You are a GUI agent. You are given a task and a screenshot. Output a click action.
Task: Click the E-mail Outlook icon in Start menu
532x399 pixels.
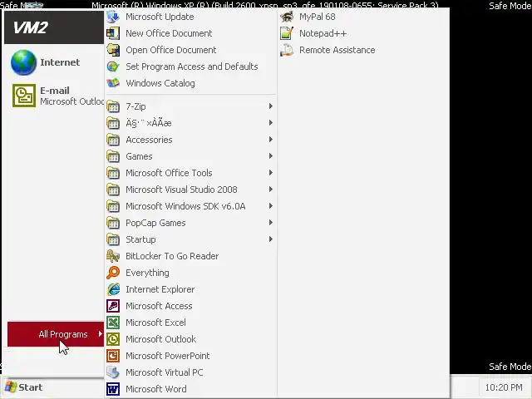(x=24, y=96)
